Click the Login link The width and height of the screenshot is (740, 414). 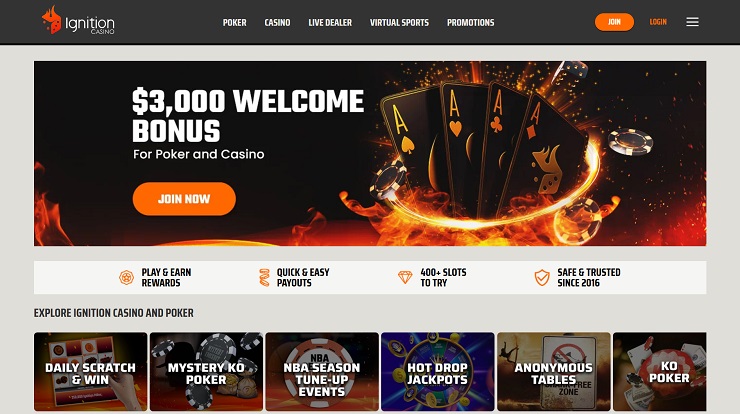point(658,22)
